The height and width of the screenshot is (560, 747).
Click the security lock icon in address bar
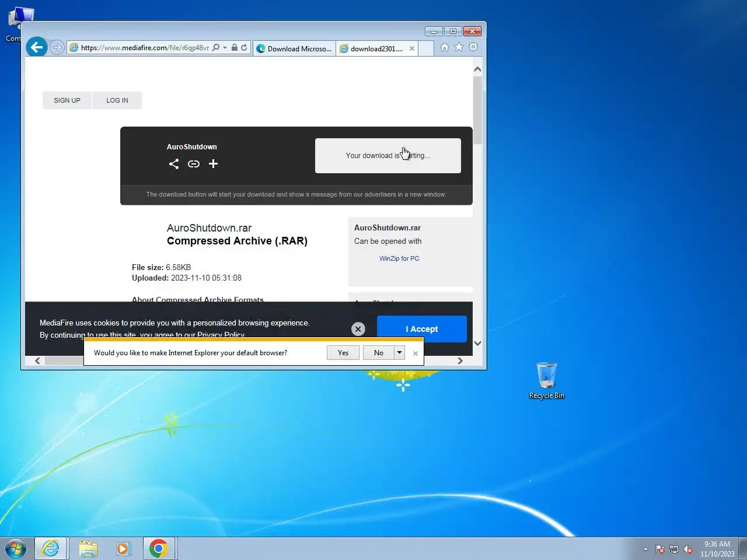[234, 48]
